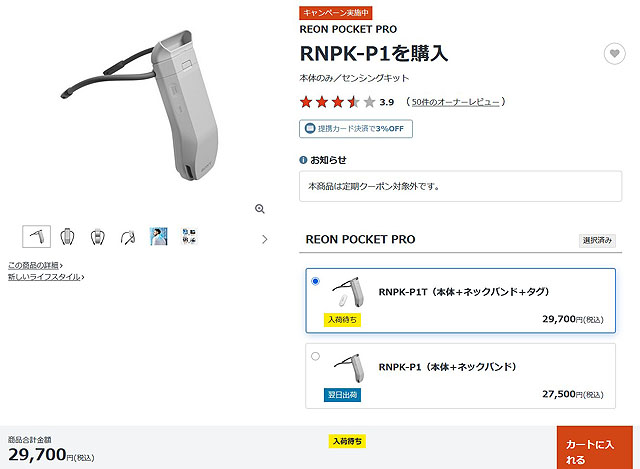Click the star rating icons
The image size is (640, 469).
click(x=337, y=102)
